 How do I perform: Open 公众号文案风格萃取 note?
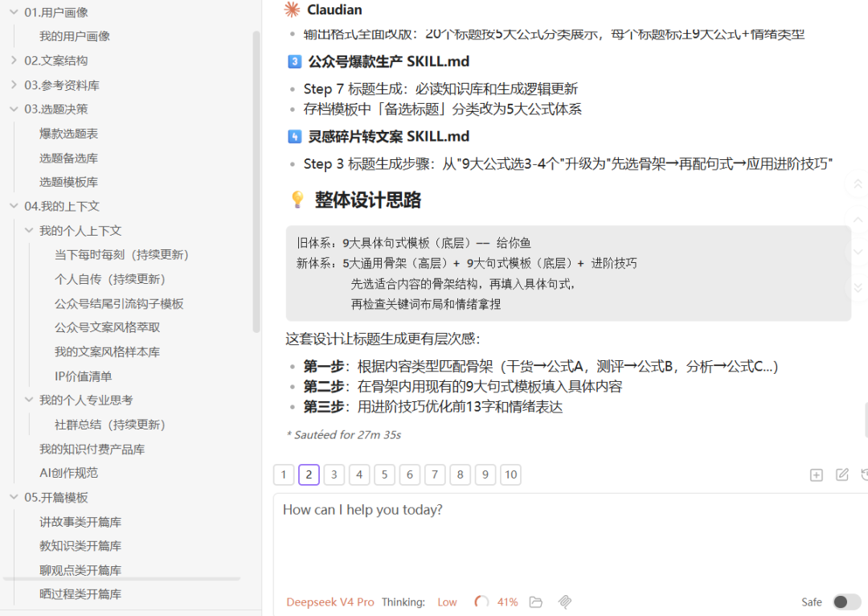coord(108,327)
